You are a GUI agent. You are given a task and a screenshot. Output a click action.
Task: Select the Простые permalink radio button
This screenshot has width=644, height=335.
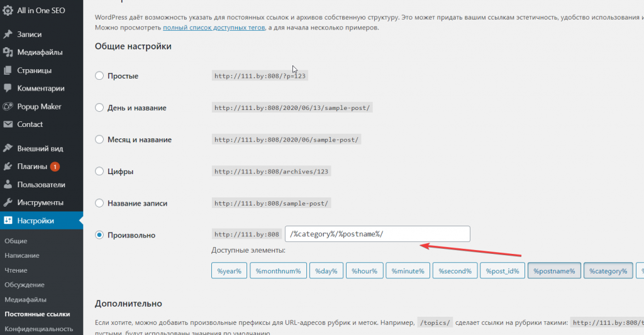tap(99, 76)
